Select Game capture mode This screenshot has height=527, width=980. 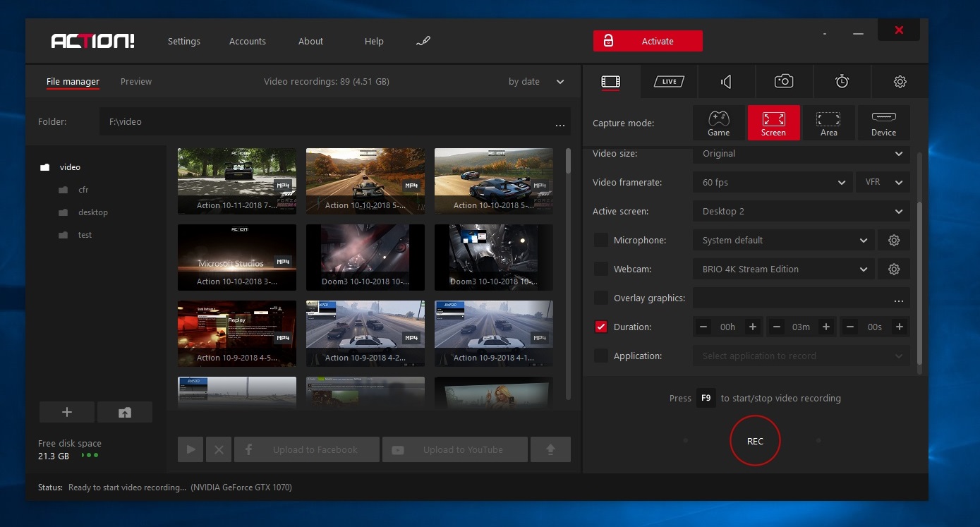point(718,123)
